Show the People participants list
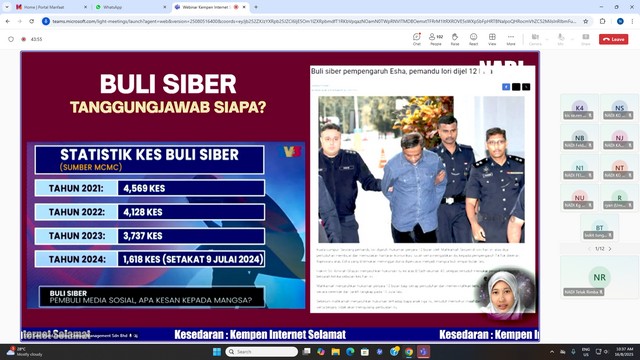Viewport: 640px width, 360px height. pos(436,39)
